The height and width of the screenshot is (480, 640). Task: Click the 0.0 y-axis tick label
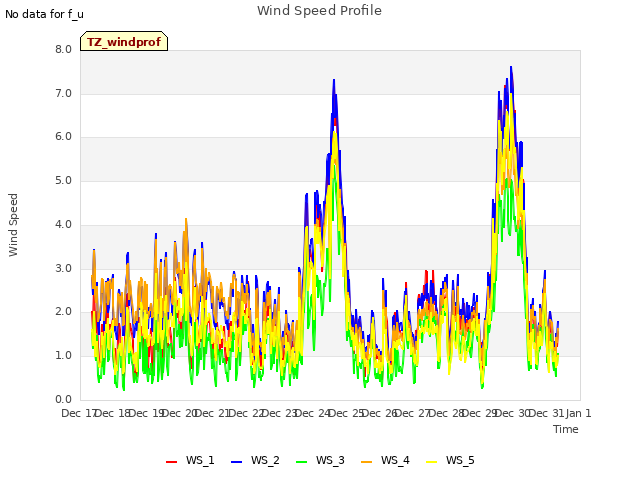[x=63, y=399]
